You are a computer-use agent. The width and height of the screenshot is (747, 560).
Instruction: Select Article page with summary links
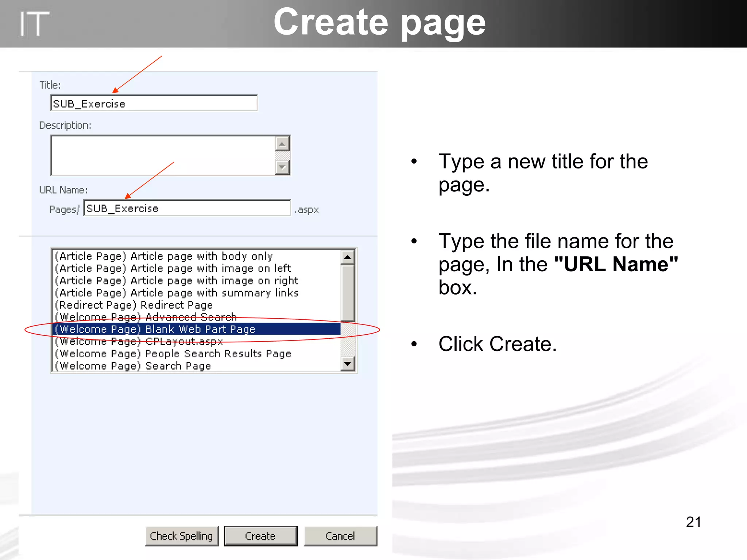point(197,293)
